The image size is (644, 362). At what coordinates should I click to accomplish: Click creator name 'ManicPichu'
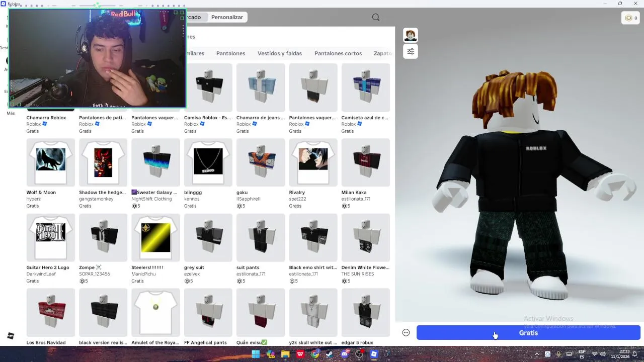(143, 274)
